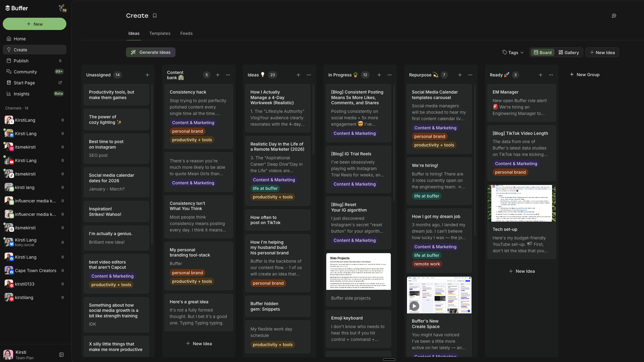Open 'Best time to post on Instagram' card
The image size is (644, 362).
[116, 149]
